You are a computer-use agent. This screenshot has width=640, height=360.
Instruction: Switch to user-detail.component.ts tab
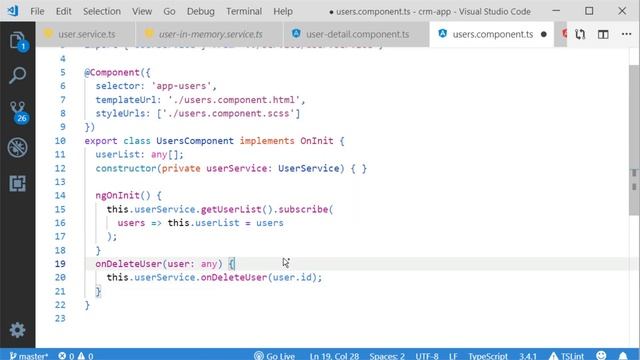pos(356,34)
